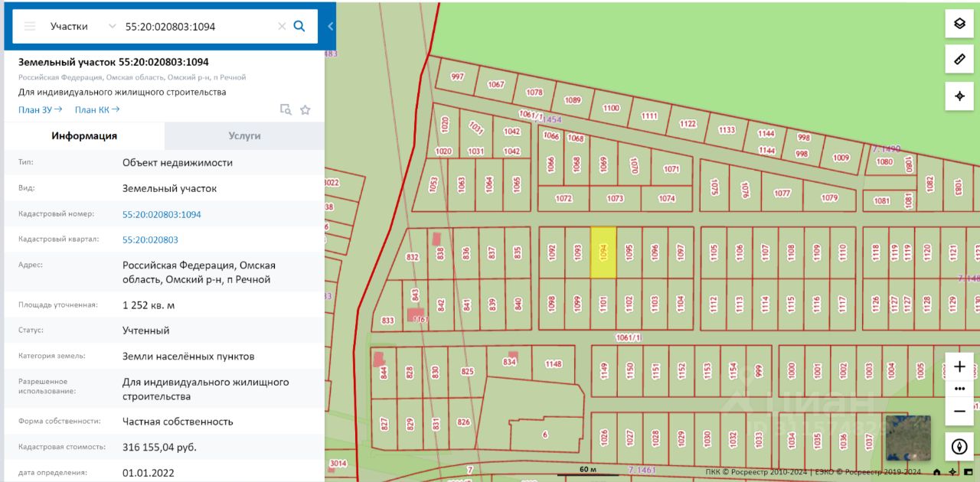
Task: Collapse the info panel with left chevron
Action: pyautogui.click(x=330, y=26)
